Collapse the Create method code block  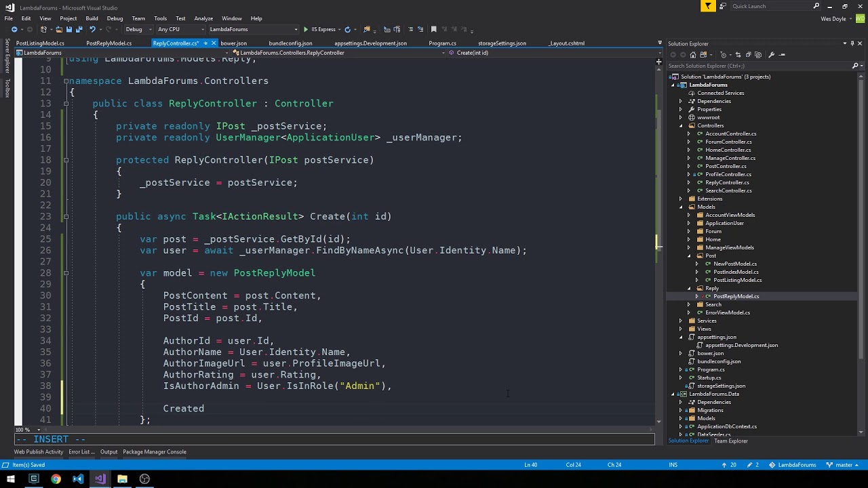66,217
